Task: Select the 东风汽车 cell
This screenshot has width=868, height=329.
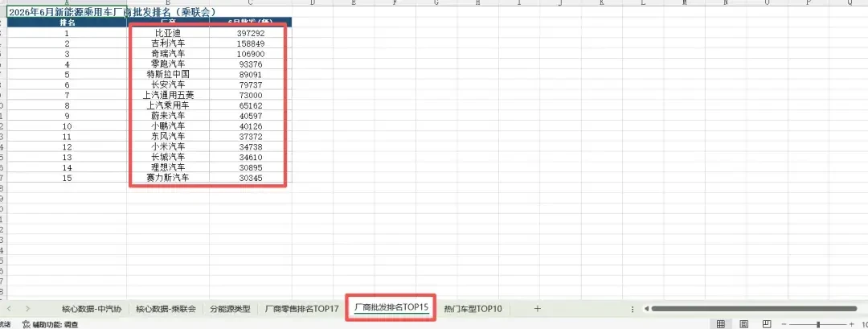Action: [168, 136]
